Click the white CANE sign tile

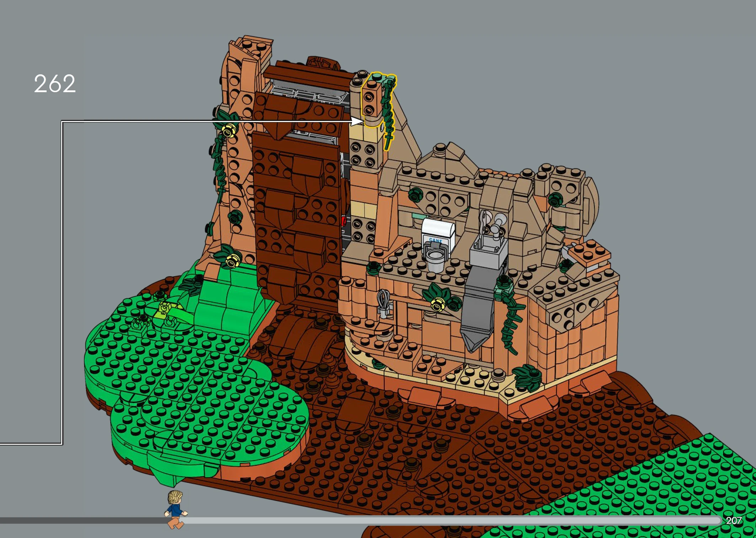click(438, 232)
